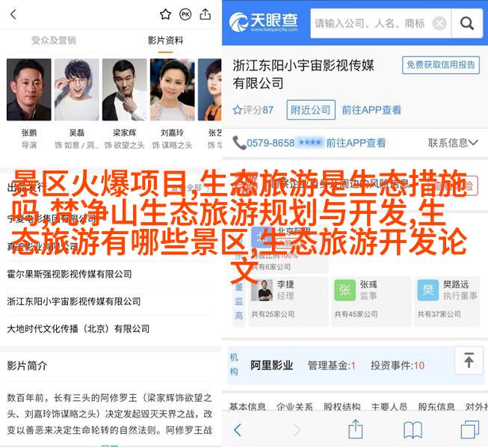Tap the back arrow in movie page
488x448 pixels.
tap(13, 14)
